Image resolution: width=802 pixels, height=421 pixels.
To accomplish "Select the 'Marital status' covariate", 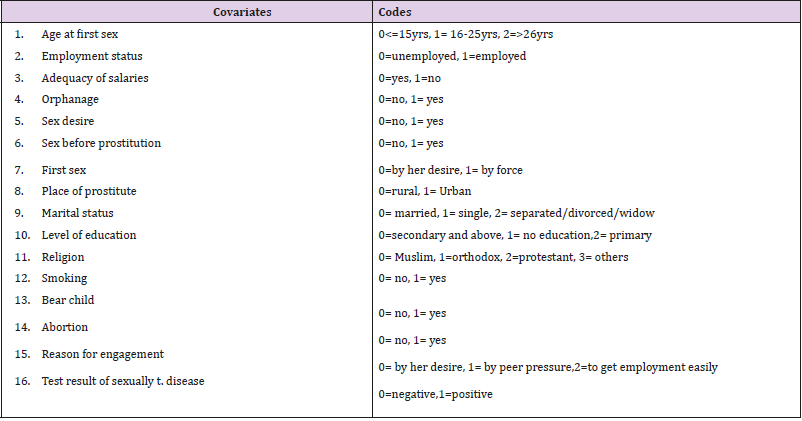I will [x=78, y=213].
